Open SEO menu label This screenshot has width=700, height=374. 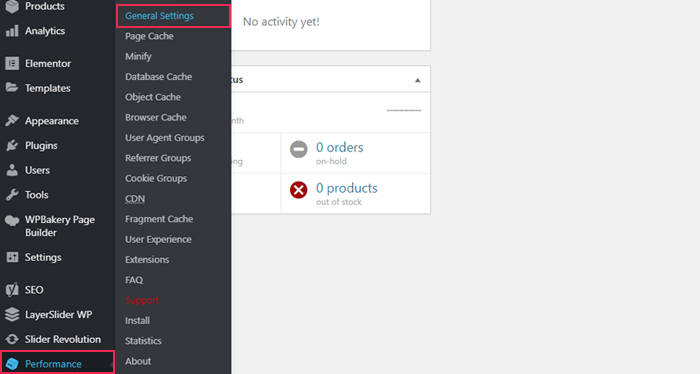pos(34,290)
